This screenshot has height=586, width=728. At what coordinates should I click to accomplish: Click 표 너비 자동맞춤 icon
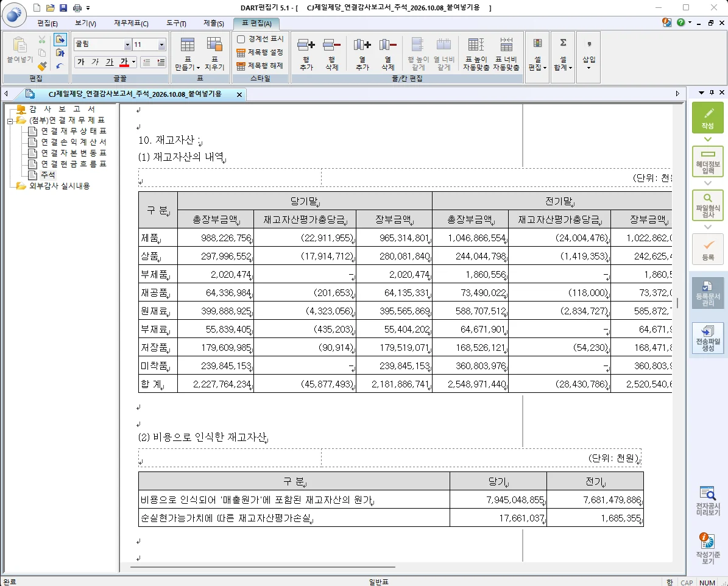point(506,54)
